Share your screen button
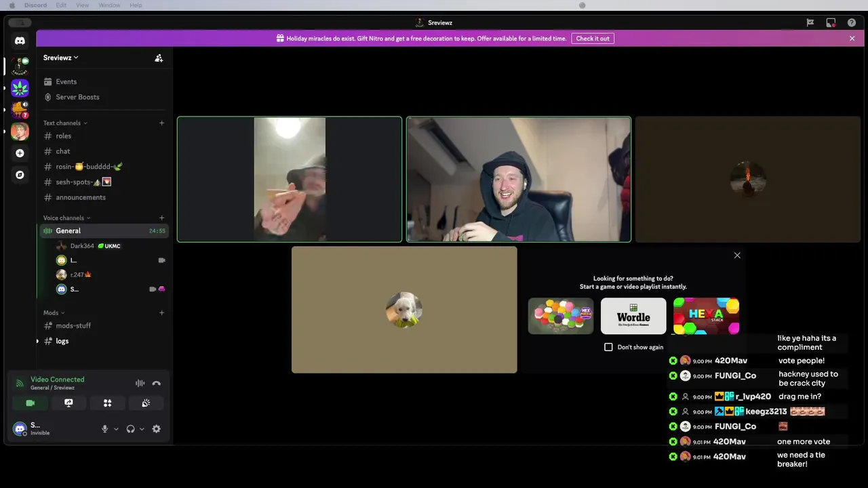The image size is (868, 488). pos(68,403)
